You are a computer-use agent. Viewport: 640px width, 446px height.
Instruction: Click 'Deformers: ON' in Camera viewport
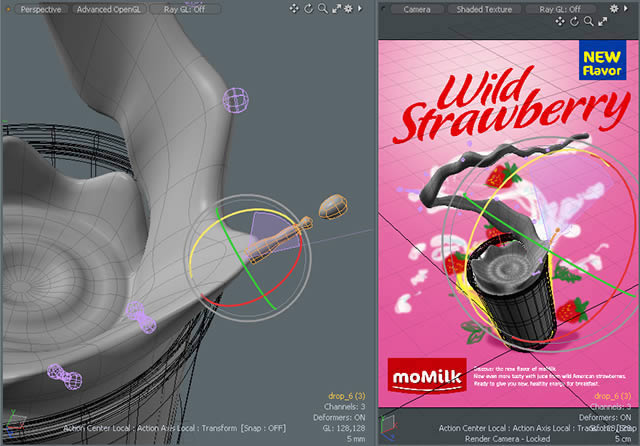(x=605, y=417)
